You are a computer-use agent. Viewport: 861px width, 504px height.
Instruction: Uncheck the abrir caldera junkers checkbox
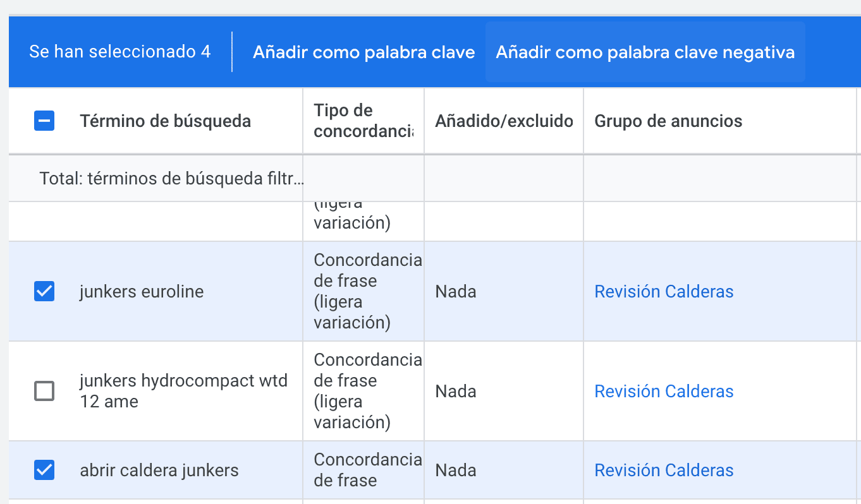(44, 470)
